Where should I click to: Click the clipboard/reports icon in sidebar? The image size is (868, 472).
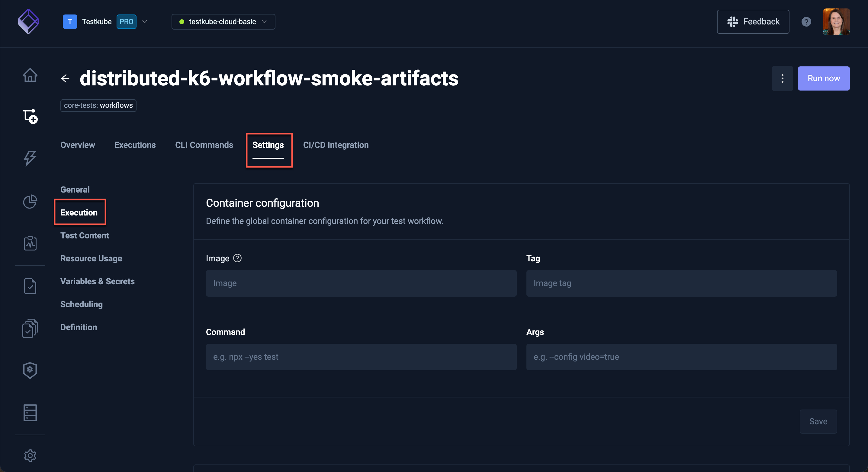[x=30, y=242]
